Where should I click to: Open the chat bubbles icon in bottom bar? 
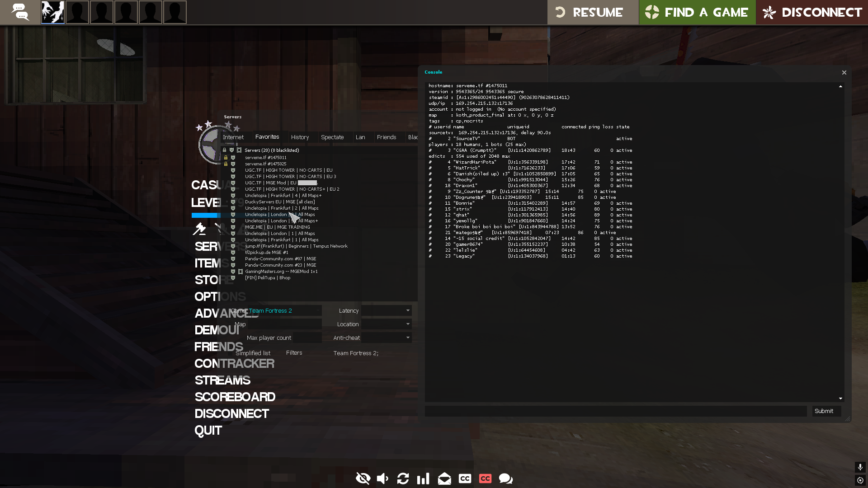[x=505, y=479]
